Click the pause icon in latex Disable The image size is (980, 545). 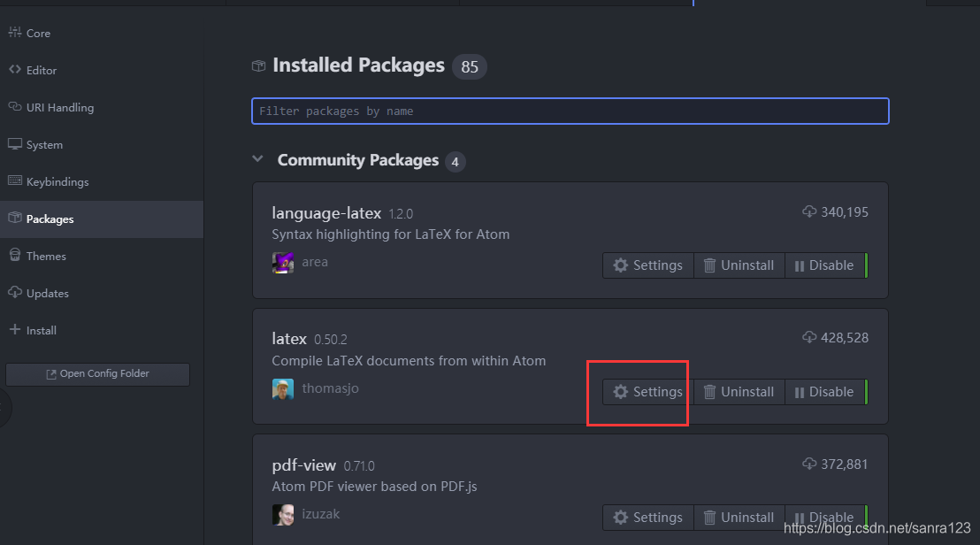(x=799, y=393)
